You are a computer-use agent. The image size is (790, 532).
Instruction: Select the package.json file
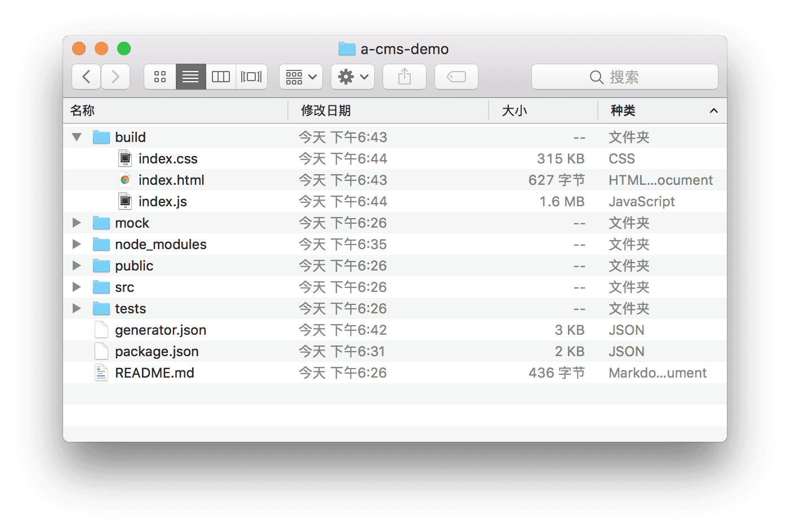tap(157, 351)
